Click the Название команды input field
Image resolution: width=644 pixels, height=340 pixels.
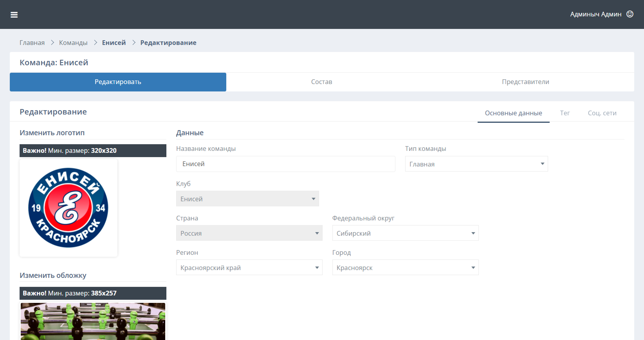coord(285,164)
